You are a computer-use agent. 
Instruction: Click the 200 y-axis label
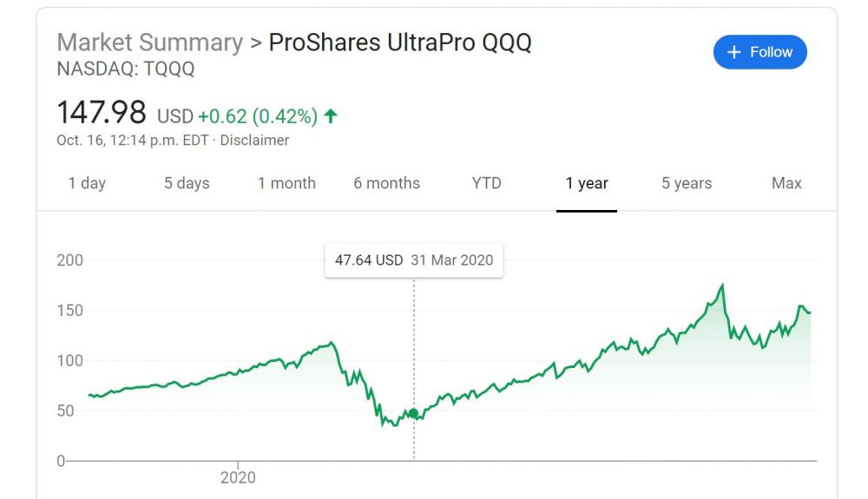point(69,260)
